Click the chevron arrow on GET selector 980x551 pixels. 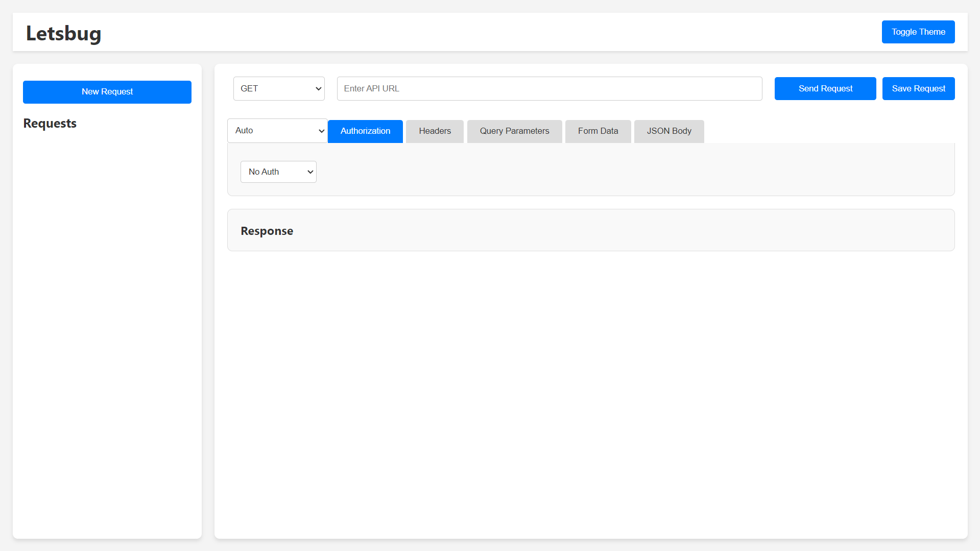click(x=318, y=89)
